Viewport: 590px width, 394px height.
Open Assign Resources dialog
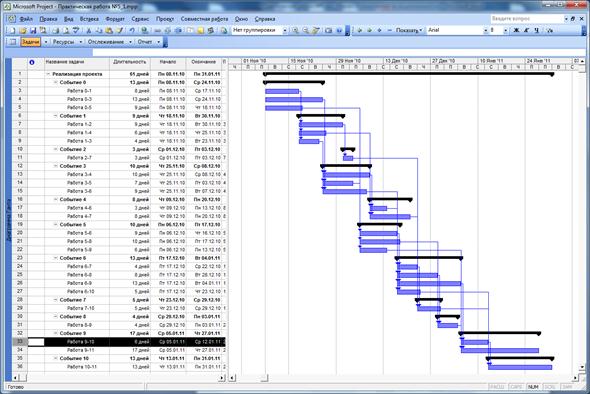pyautogui.click(x=211, y=30)
